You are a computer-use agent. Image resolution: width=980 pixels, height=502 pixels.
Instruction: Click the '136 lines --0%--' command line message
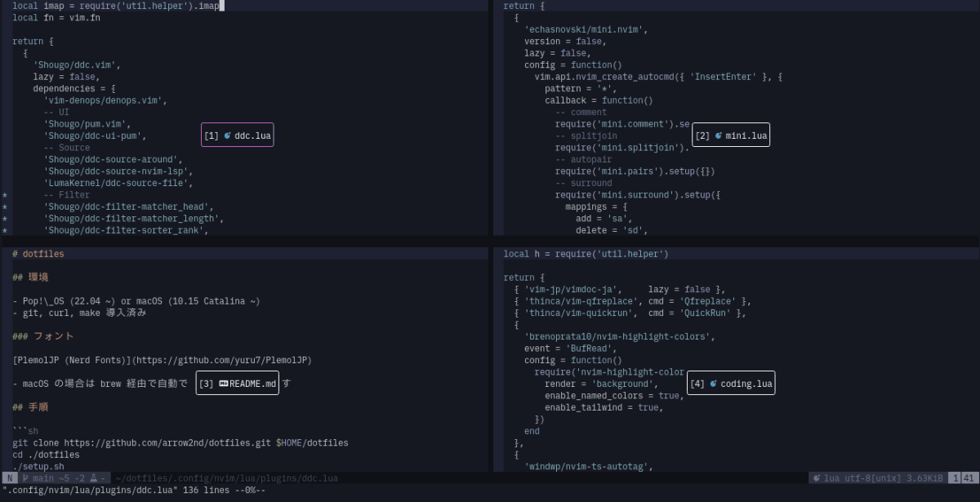click(225, 491)
